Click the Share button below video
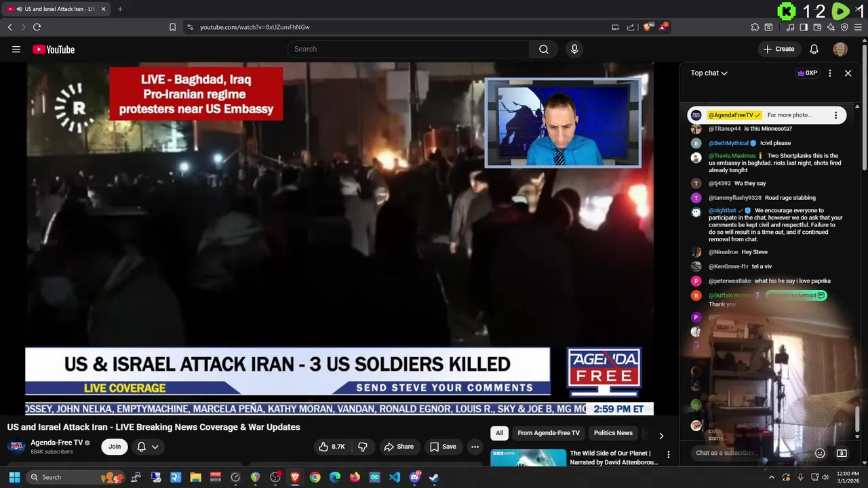 click(x=399, y=447)
